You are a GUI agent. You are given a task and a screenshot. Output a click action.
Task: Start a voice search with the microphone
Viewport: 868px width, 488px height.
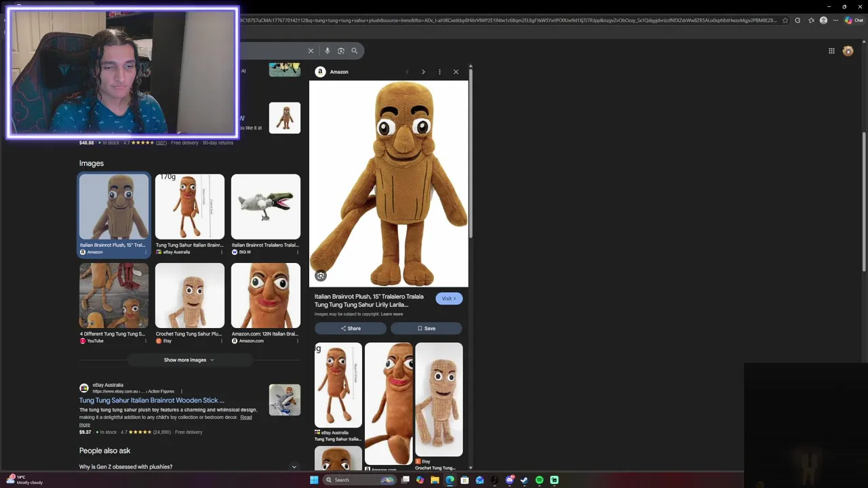click(x=328, y=51)
